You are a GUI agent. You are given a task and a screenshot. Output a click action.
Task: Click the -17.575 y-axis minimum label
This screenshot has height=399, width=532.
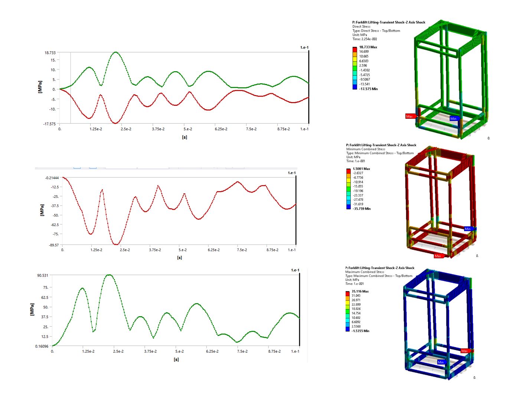pos(49,124)
